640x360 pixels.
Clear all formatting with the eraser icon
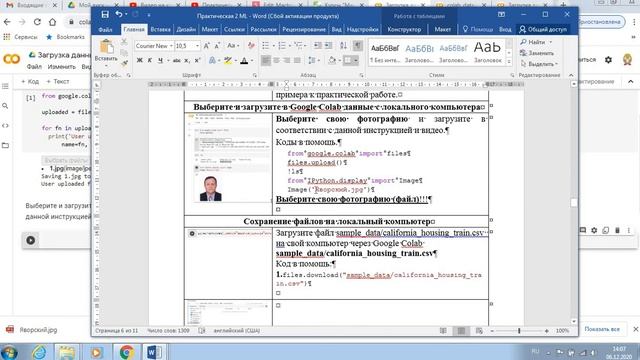(251, 46)
